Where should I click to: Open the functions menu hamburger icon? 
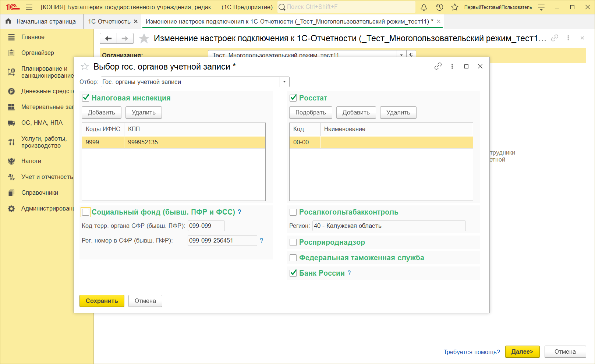29,7
